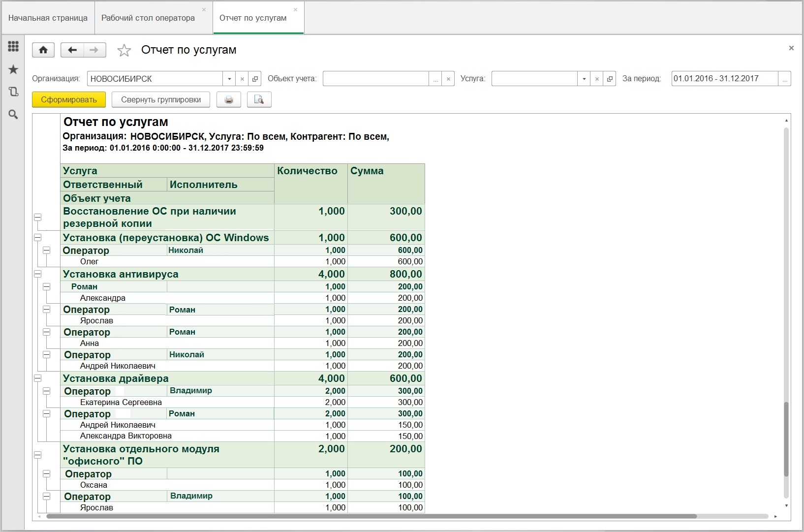
Task: Navigate back with the left arrow
Action: 72,50
